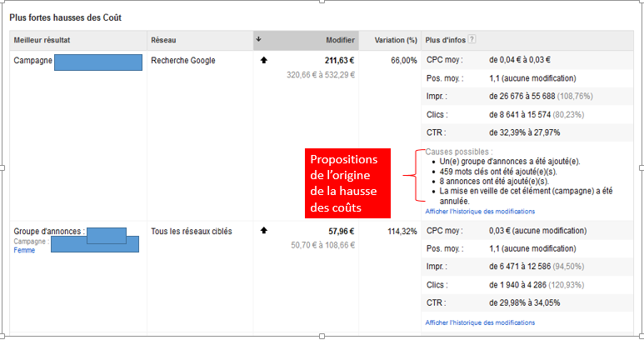This screenshot has height=340, width=644.
Task: Click the 50,70 € à 108,66 € range
Action: pyautogui.click(x=322, y=245)
